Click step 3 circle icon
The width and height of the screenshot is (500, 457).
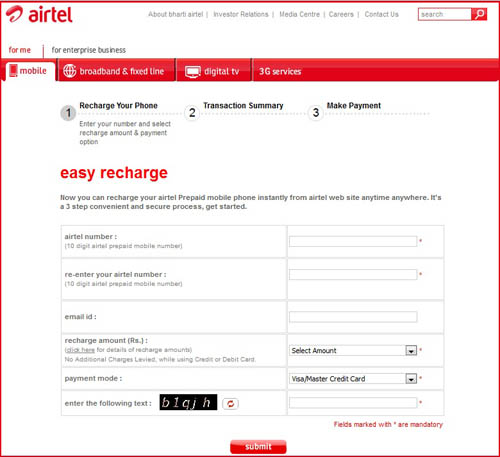click(316, 113)
